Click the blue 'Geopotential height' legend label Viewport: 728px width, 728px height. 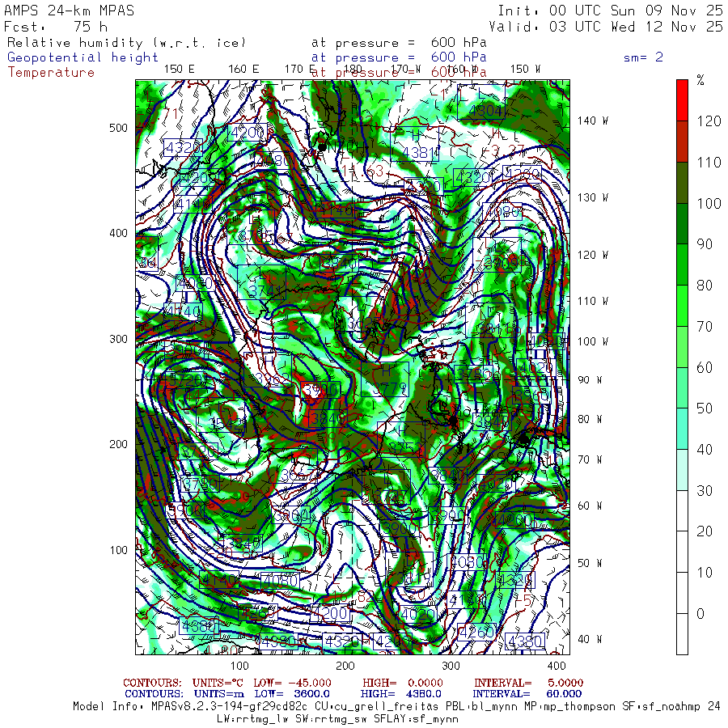(83, 57)
